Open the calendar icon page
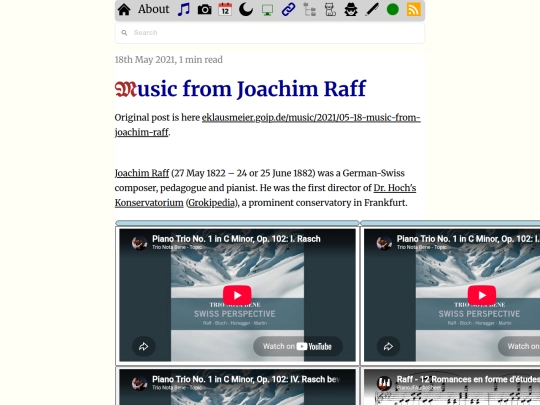540x405 pixels. point(225,9)
